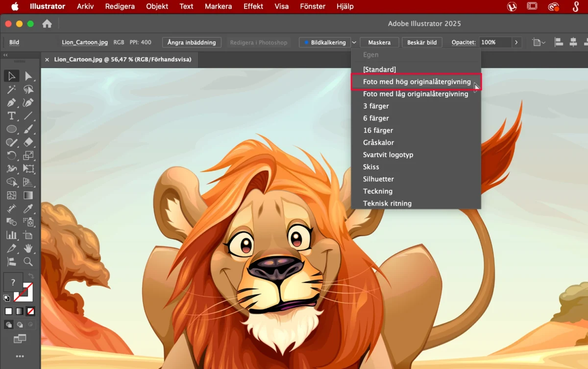
Task: Open Bildkalkering preset dropdown arrow
Action: 354,43
